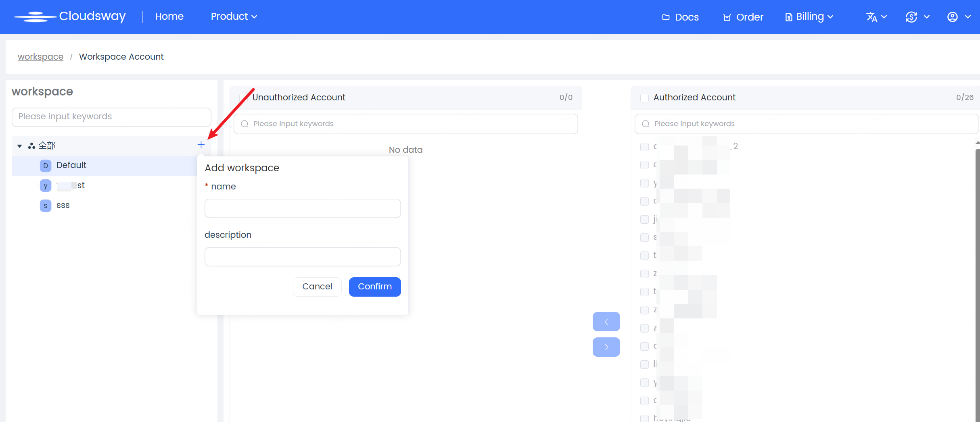The image size is (980, 422).
Task: Expand the Product dropdown menu
Action: coord(234,17)
